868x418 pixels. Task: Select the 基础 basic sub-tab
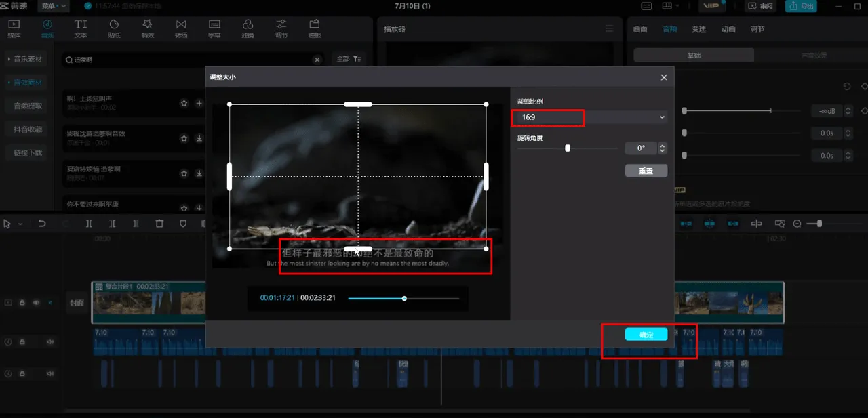694,56
